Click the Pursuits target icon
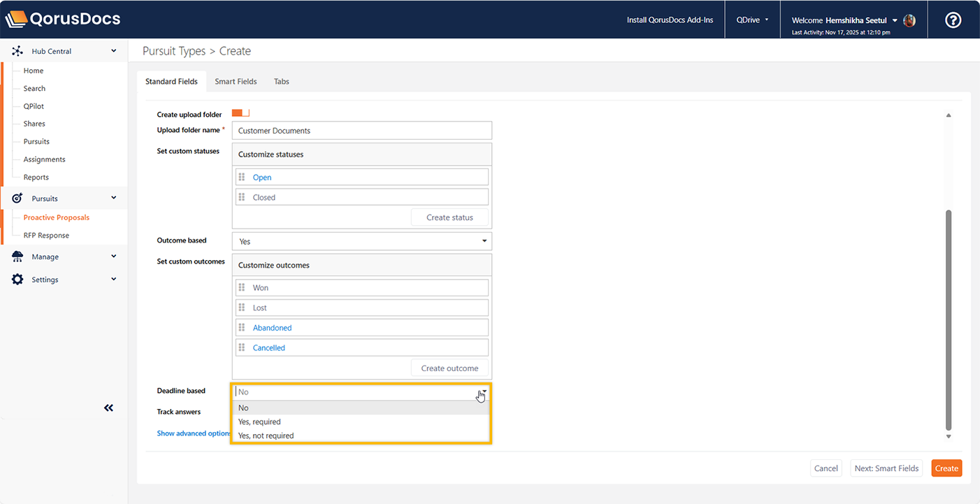Viewport: 980px width, 504px height. (x=17, y=199)
